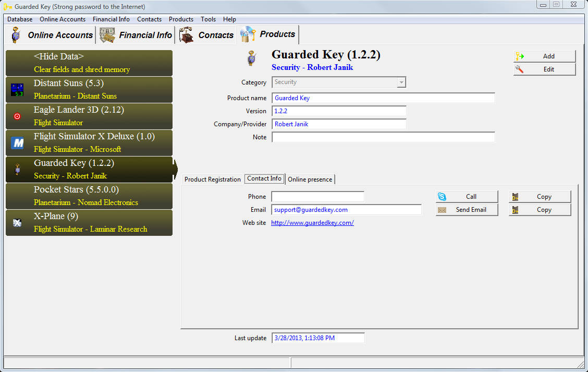Click the Version field
This screenshot has width=588, height=372.
click(339, 111)
